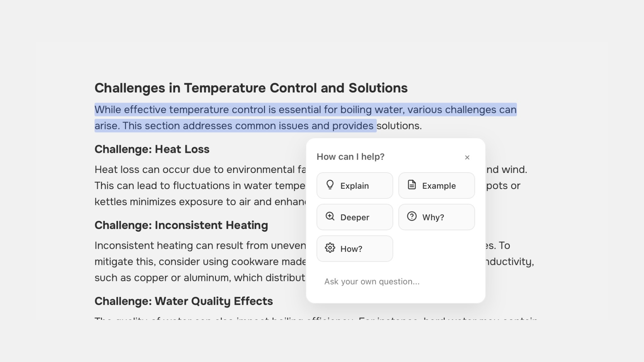Click the main "Challenges in Temperature Control" heading
The height and width of the screenshot is (362, 644).
[x=251, y=88]
